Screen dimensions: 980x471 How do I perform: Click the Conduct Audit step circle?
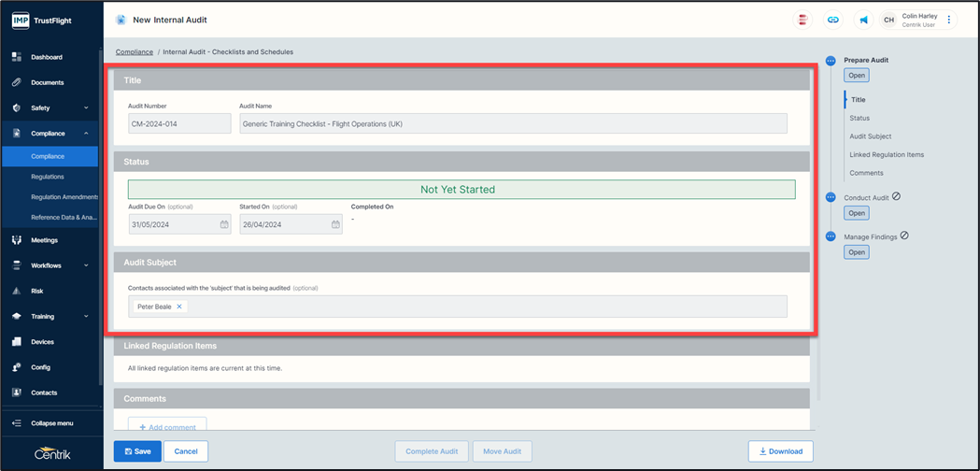[831, 197]
